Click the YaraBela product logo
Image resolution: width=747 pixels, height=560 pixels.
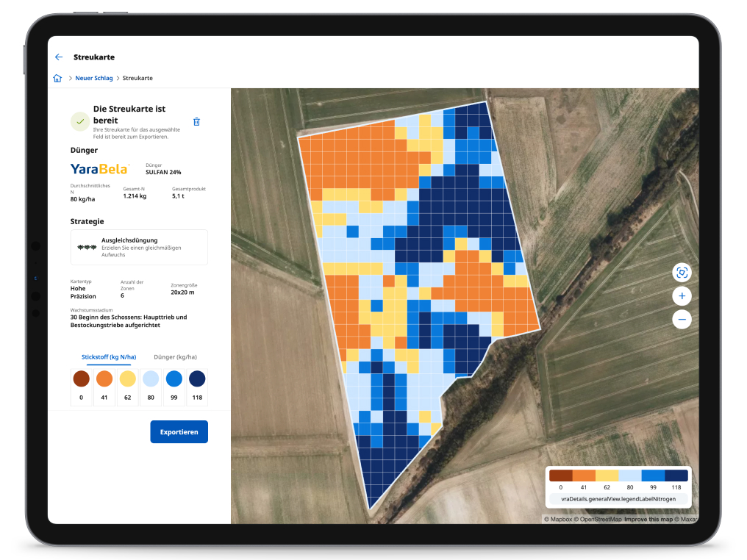[100, 169]
